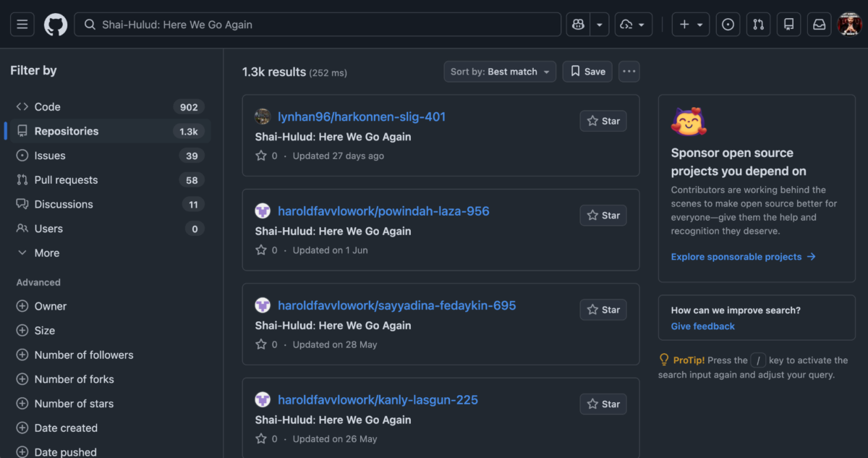Open haroldfavvlowork/sayyadina-fedaykin-695 repository
The height and width of the screenshot is (458, 868).
(397, 305)
